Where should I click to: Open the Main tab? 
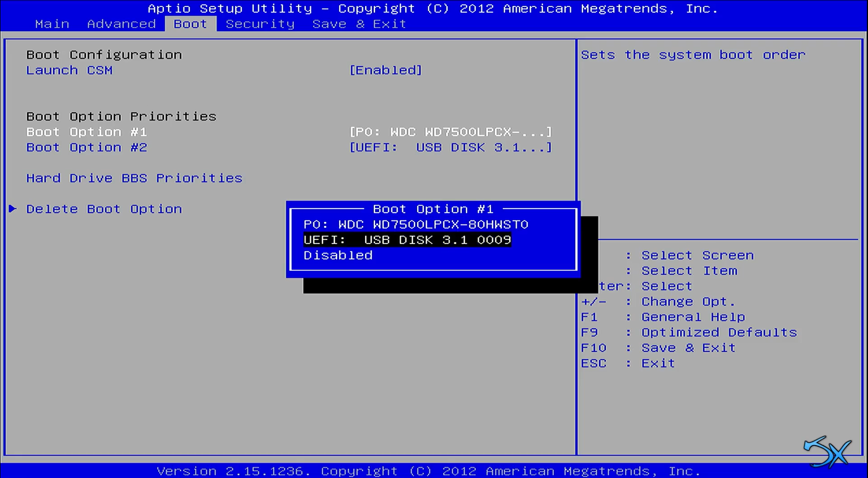tap(52, 24)
